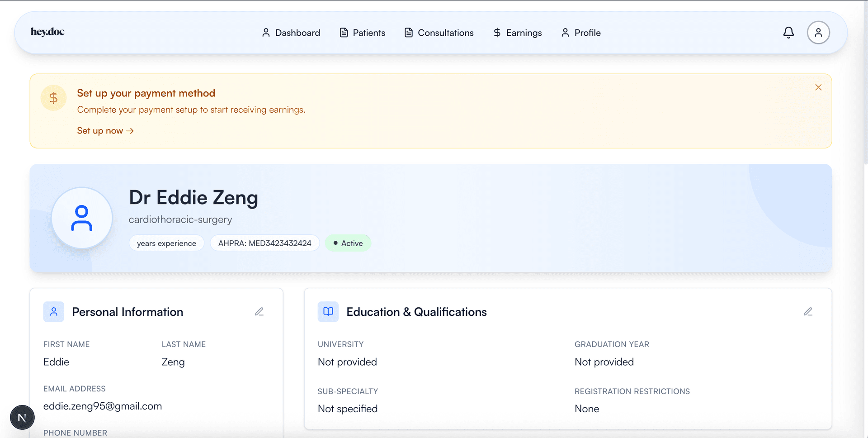868x438 pixels.
Task: Dismiss the payment setup banner
Action: [818, 87]
